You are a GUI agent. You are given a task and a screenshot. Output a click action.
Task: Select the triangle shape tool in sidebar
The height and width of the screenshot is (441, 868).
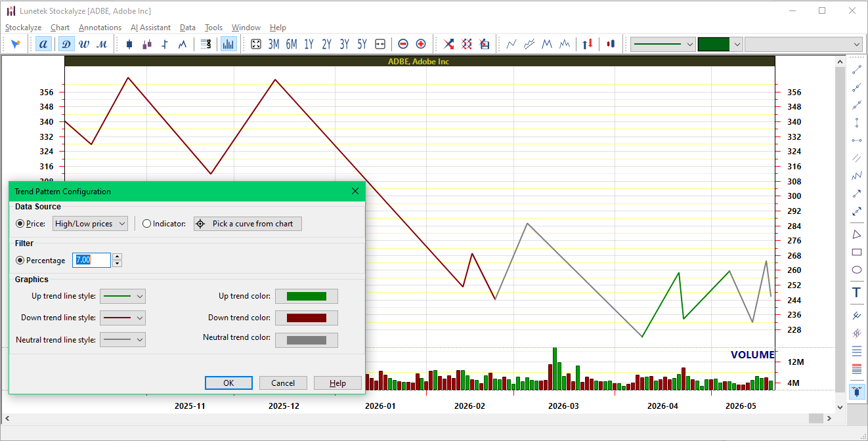(856, 234)
